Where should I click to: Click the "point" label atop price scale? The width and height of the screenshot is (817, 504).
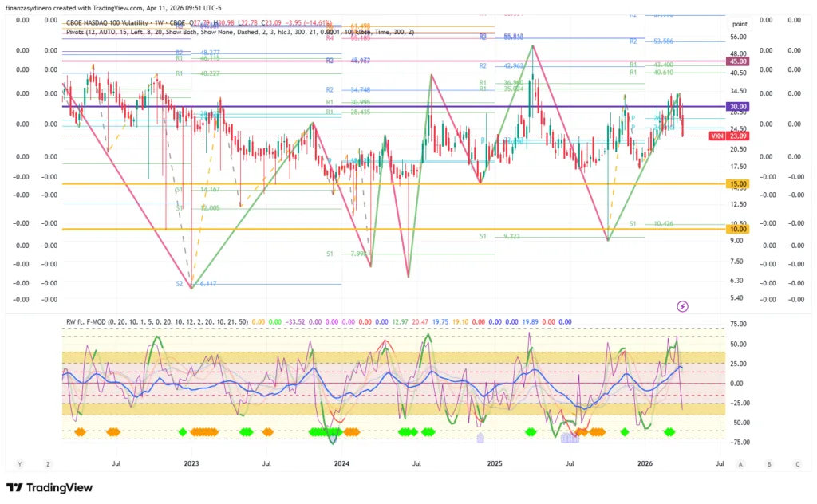(x=739, y=25)
